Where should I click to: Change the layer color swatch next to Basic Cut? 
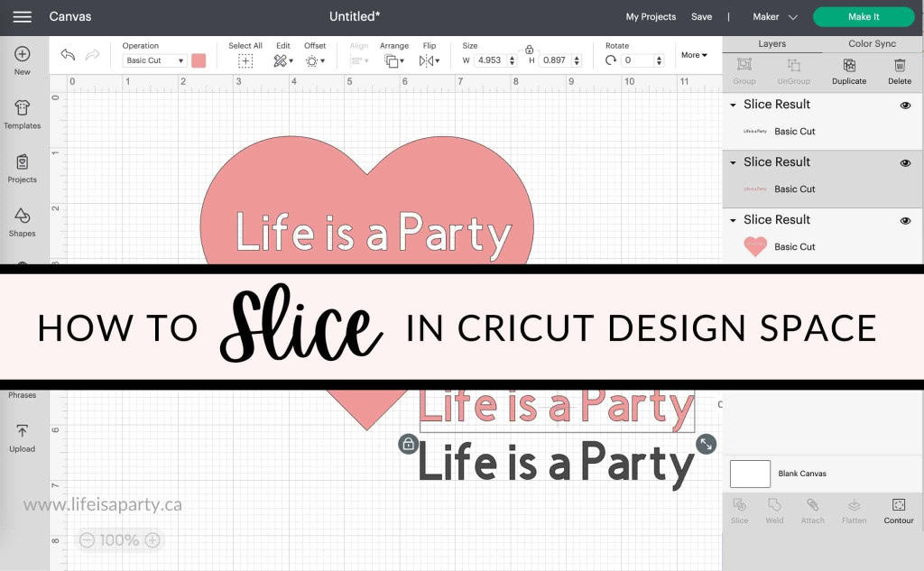pyautogui.click(x=199, y=60)
